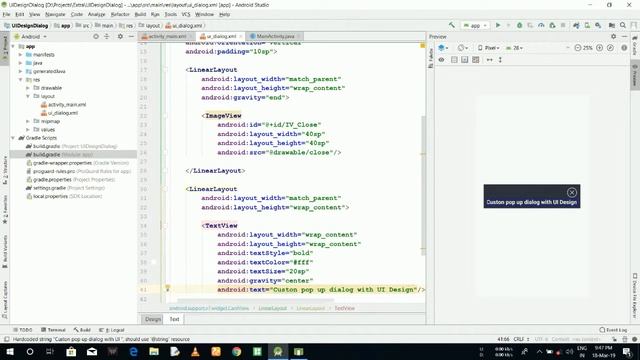Image resolution: width=640 pixels, height=360 pixels.
Task: Click expand horizontally arrows in preview toolbar
Action: tap(489, 60)
